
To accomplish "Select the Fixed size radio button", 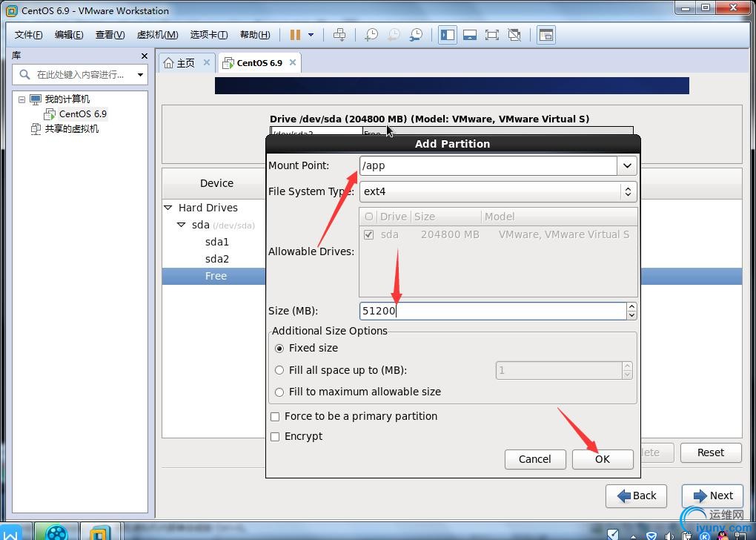I will coord(279,349).
